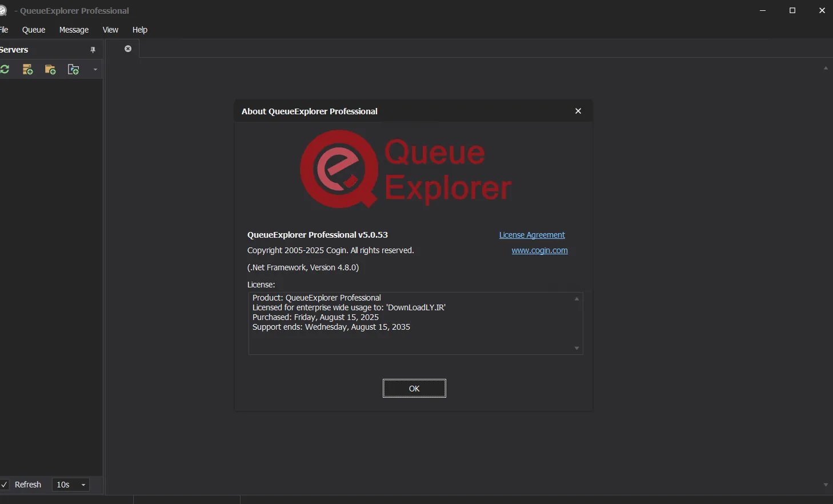The height and width of the screenshot is (504, 833).
Task: Click the green refresh icon in Servers toolbar
Action: click(5, 69)
